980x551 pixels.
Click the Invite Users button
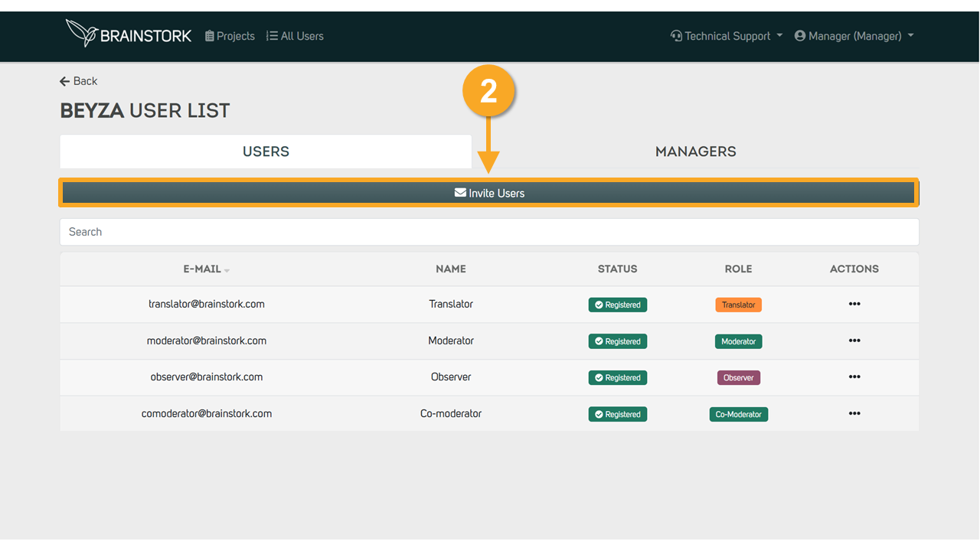click(x=489, y=193)
